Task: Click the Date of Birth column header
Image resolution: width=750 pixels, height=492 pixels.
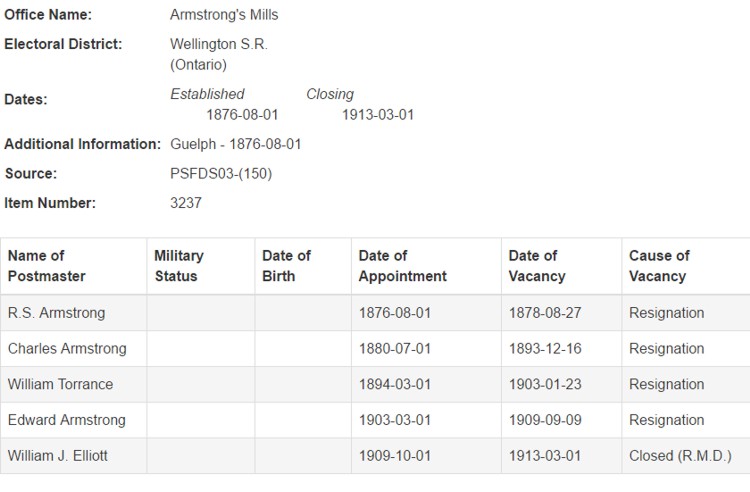Action: click(286, 266)
